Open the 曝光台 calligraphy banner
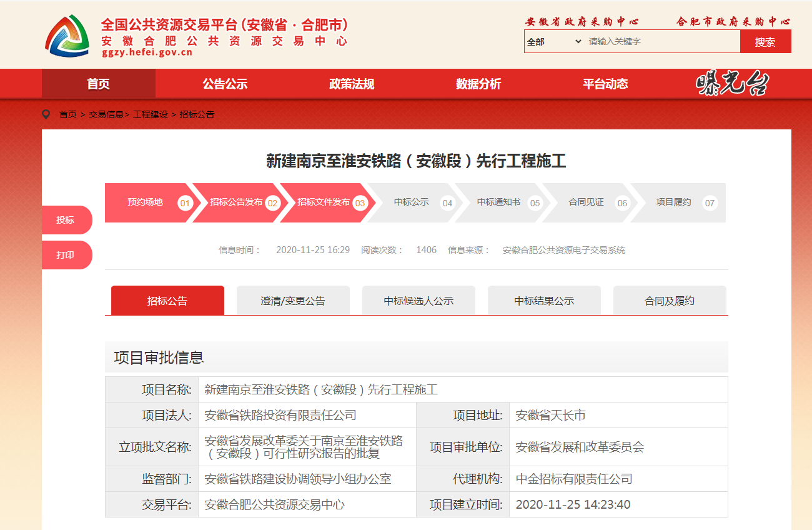812x530 pixels. pyautogui.click(x=733, y=84)
